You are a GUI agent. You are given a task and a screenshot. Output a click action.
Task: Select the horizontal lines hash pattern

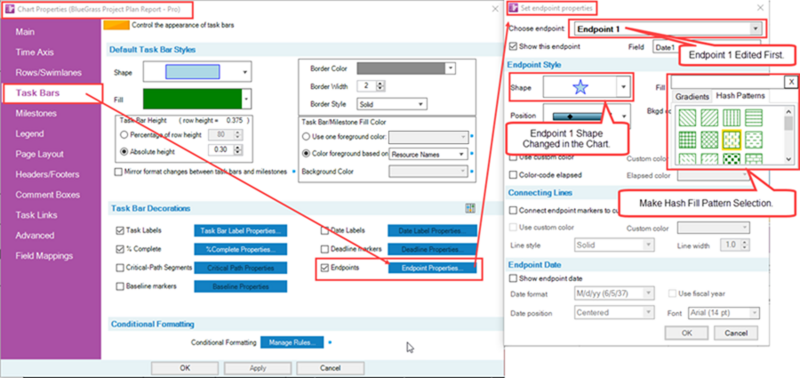[753, 117]
